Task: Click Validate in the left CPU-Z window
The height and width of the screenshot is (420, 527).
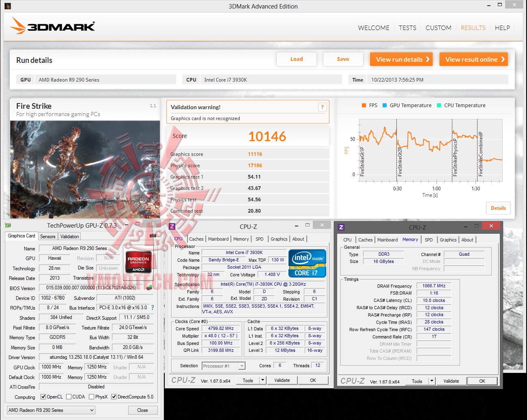Action: [282, 380]
